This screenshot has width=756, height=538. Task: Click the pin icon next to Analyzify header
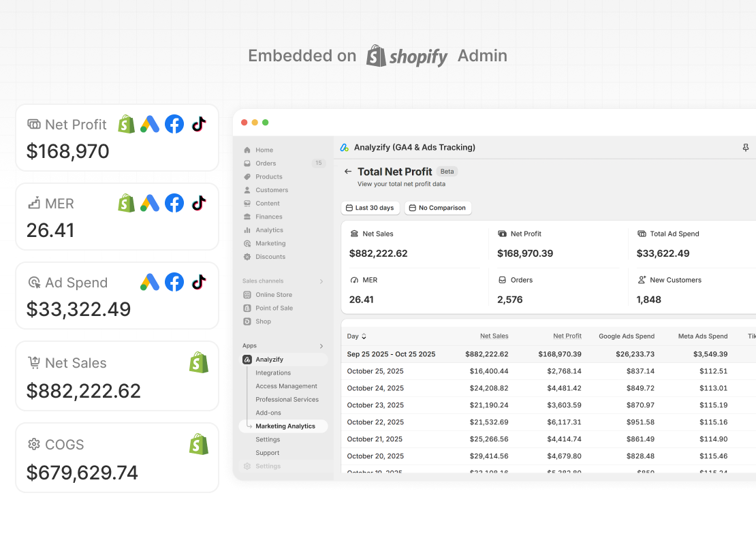click(x=746, y=147)
